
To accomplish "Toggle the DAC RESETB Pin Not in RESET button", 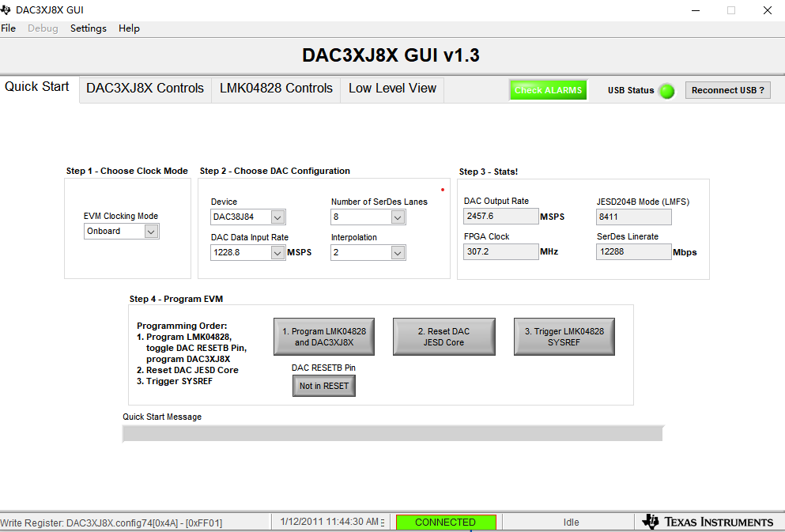I will (324, 386).
